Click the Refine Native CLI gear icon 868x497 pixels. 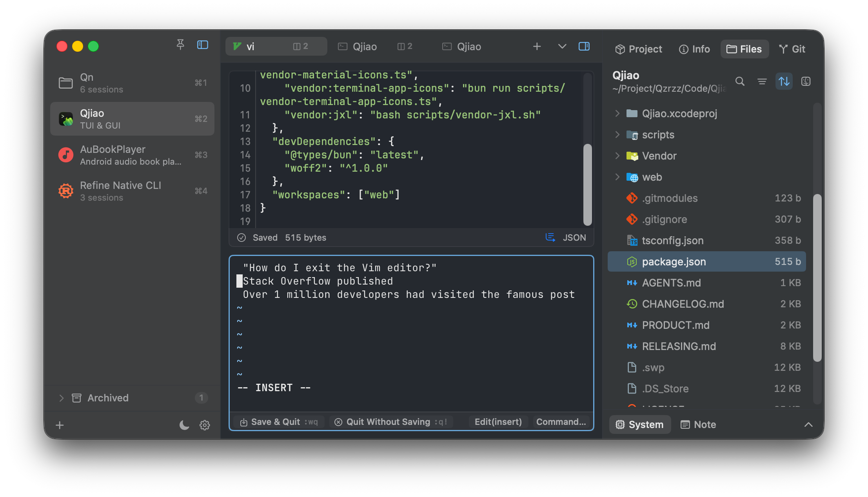click(x=65, y=191)
